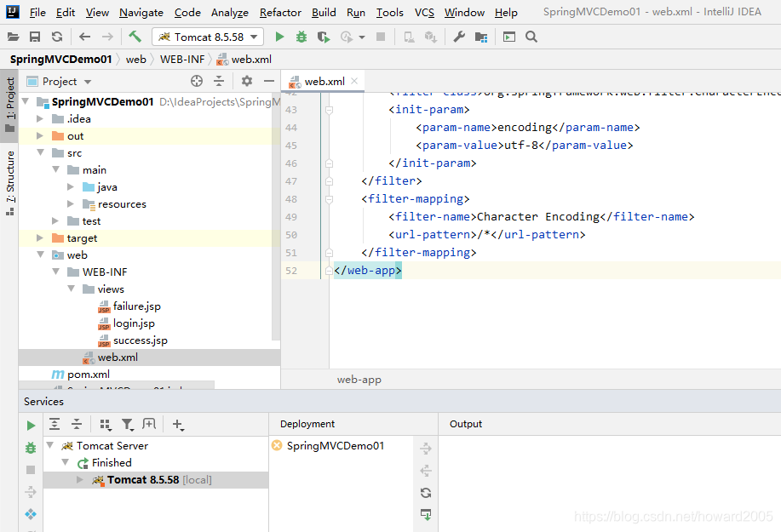Image resolution: width=781 pixels, height=532 pixels.
Task: Navigate forward with the right arrow icon
Action: pyautogui.click(x=107, y=37)
